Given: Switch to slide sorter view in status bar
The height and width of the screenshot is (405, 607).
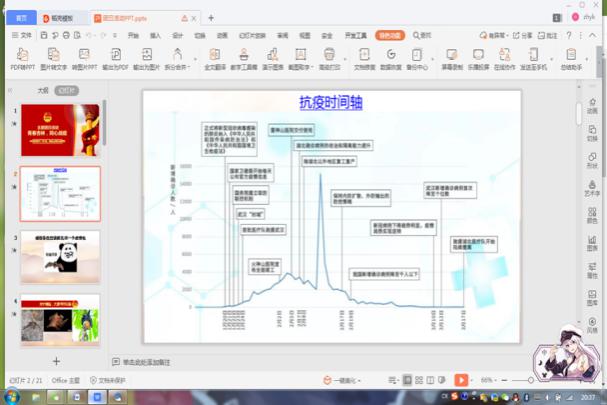Looking at the screenshot, I should pos(419,380).
